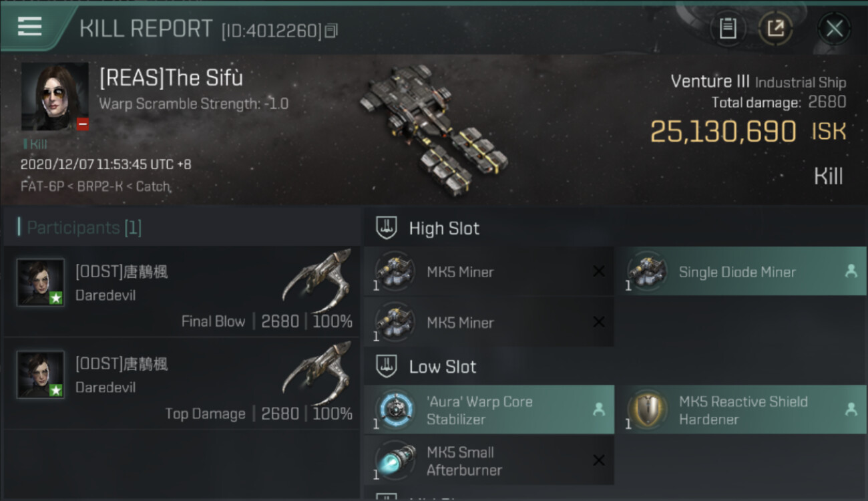
Task: Select the 'Aura' Warp Core Stabilizer
Action: (x=489, y=409)
